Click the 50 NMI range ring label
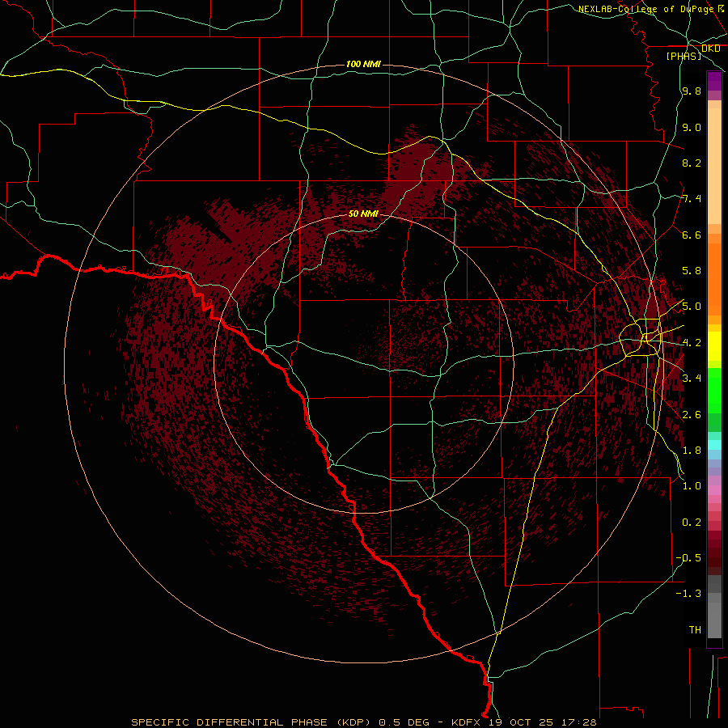The image size is (728, 728). coord(363,214)
